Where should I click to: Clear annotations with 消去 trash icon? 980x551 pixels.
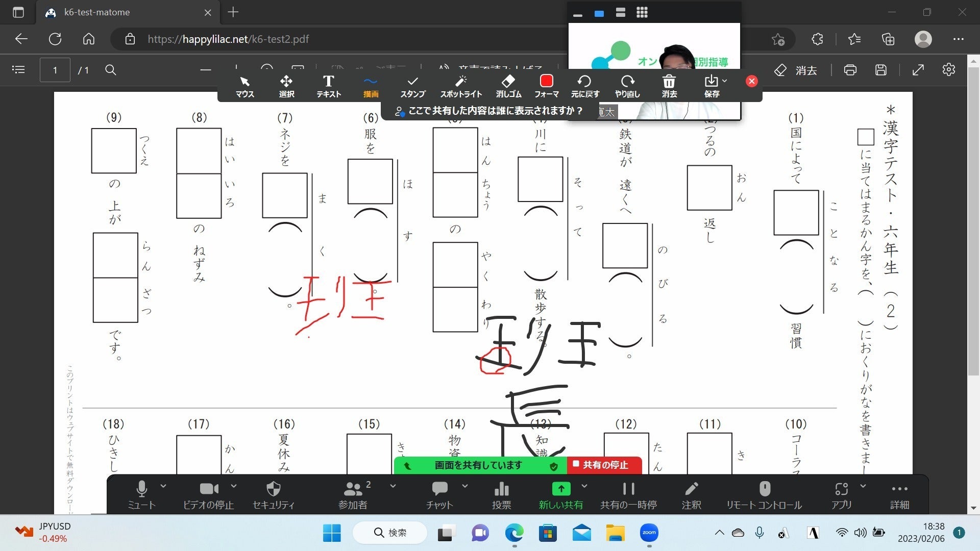click(x=669, y=87)
